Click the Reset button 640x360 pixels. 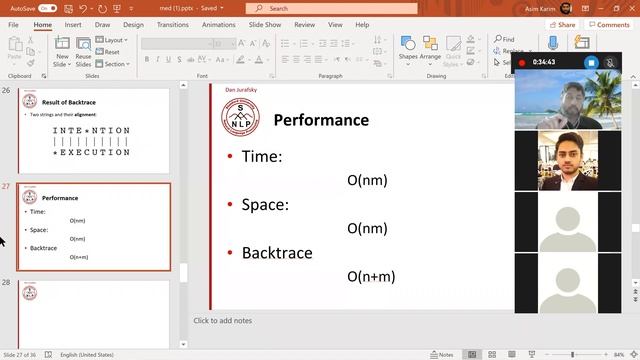[107, 52]
